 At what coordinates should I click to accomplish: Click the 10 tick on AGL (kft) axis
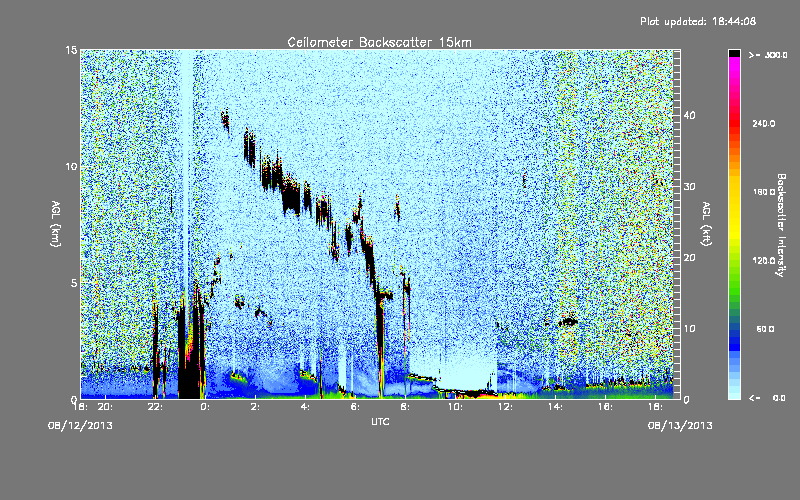pos(689,329)
